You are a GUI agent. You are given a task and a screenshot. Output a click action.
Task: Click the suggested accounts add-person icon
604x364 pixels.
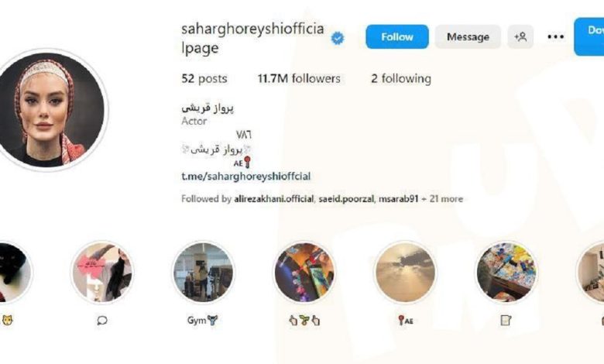pos(520,37)
